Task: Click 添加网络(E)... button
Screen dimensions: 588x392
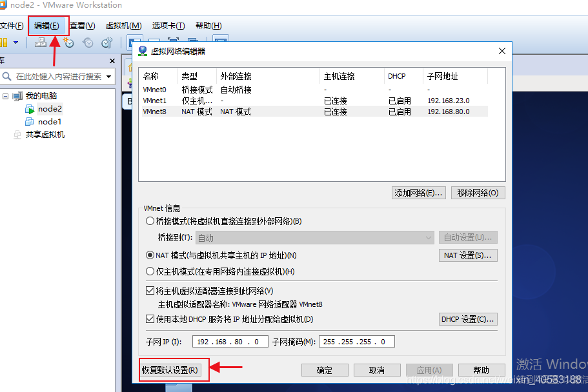Action: pos(418,193)
